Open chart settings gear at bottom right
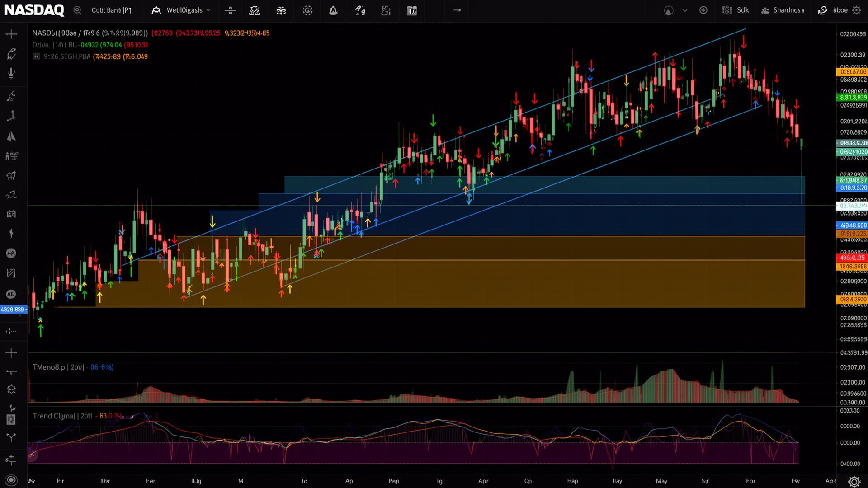 coord(854,481)
